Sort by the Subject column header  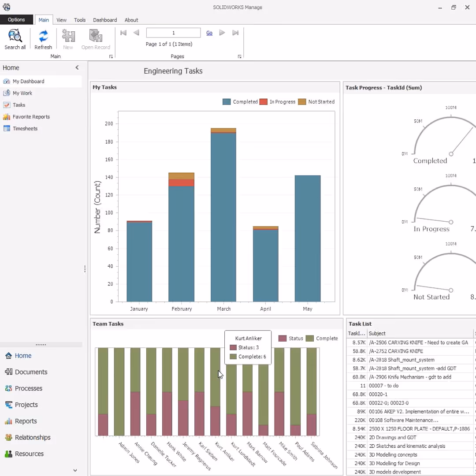pyautogui.click(x=420, y=333)
